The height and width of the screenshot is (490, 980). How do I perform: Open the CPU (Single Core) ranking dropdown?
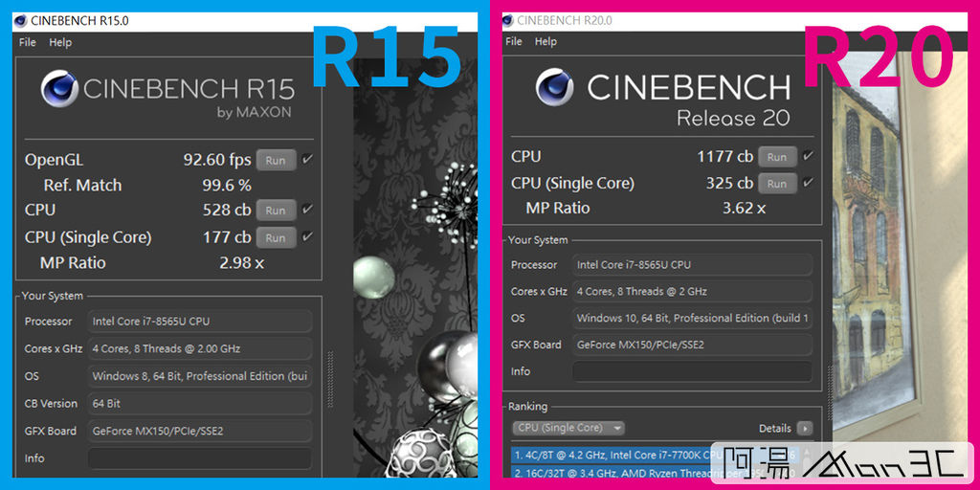(x=568, y=428)
